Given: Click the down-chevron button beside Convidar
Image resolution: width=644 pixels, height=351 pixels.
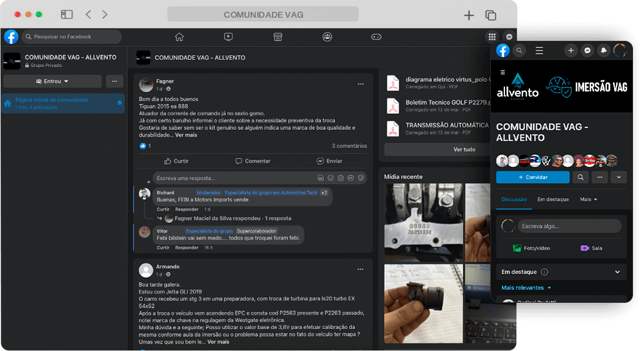Looking at the screenshot, I should [x=618, y=177].
